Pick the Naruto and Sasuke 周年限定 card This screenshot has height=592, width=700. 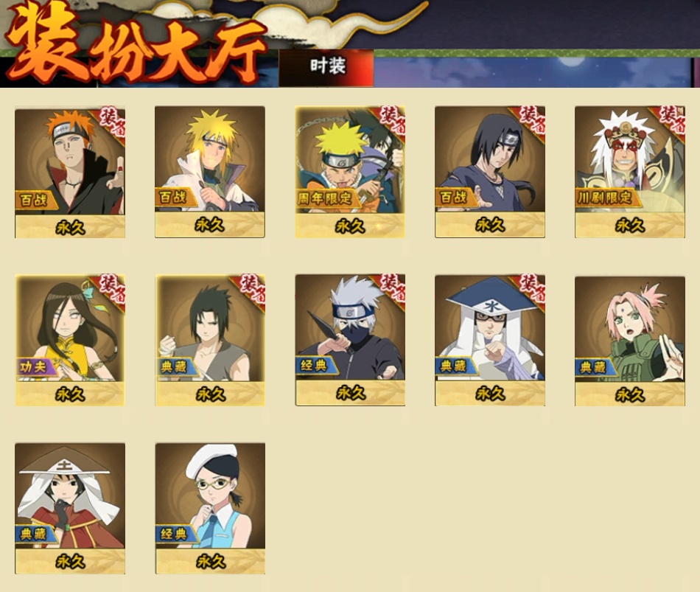pos(350,172)
